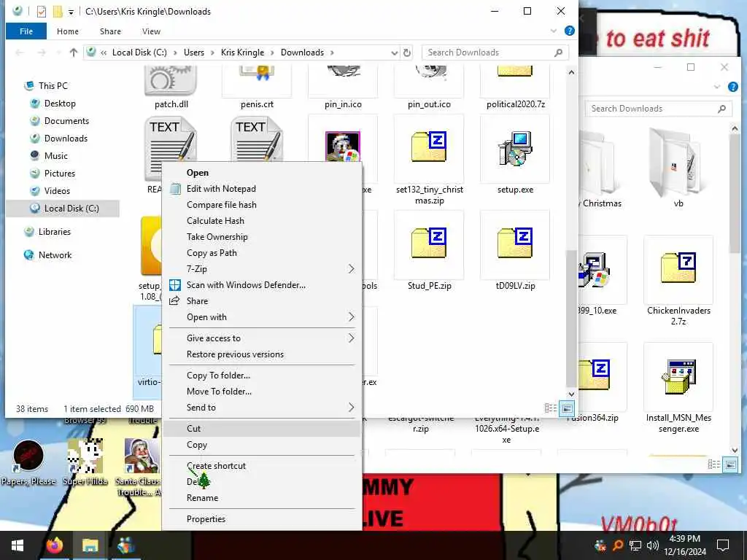The height and width of the screenshot is (560, 747).
Task: Select pin_out.ico file
Action: pos(429,81)
